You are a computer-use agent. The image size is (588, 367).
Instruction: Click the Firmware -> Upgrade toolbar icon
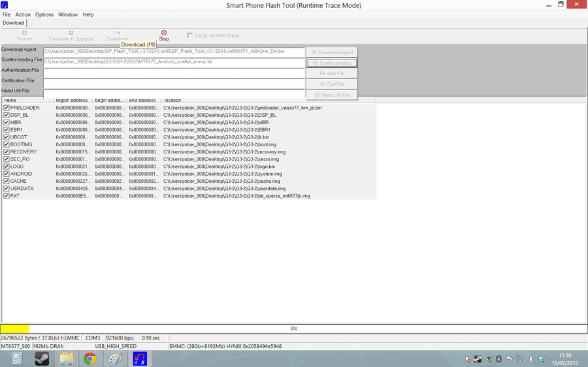[71, 36]
